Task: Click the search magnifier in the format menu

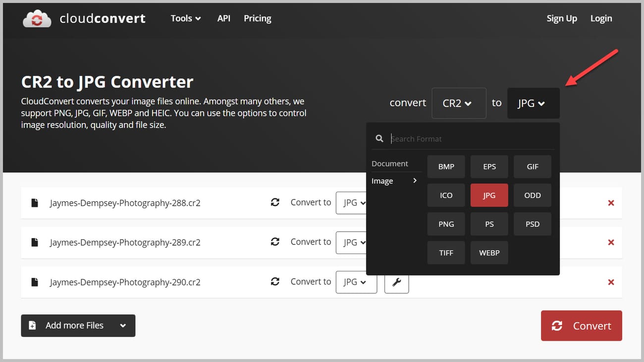Action: pyautogui.click(x=379, y=139)
